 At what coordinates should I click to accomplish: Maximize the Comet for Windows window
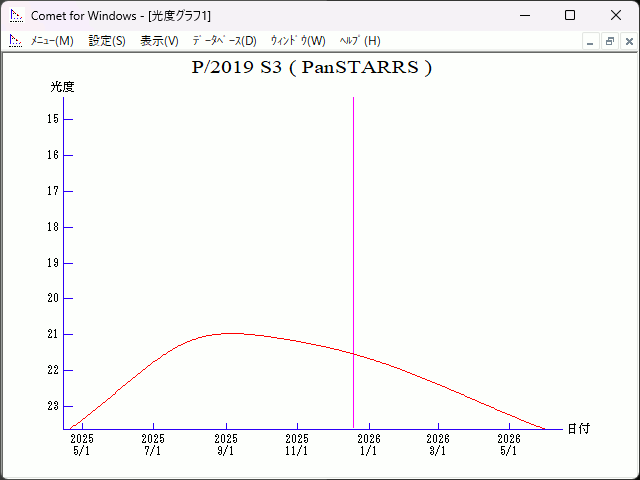tap(569, 16)
